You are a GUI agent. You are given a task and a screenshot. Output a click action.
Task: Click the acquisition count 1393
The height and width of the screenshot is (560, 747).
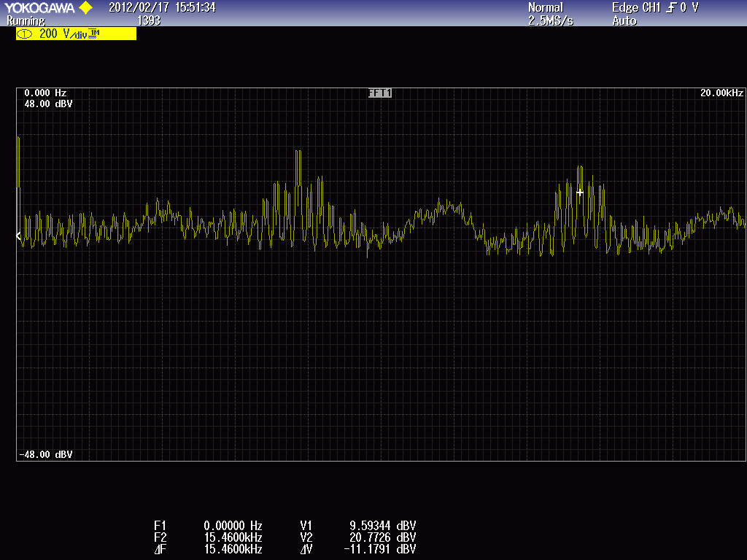(149, 20)
